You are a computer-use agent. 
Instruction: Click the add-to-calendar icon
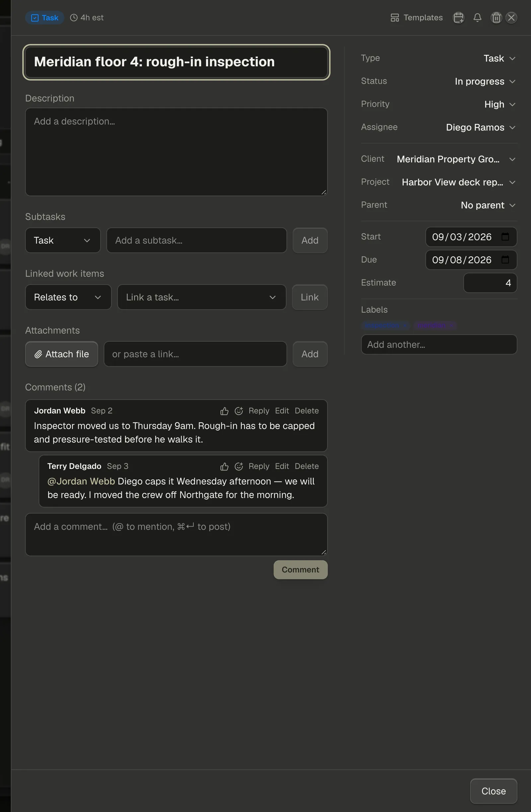[x=458, y=17]
